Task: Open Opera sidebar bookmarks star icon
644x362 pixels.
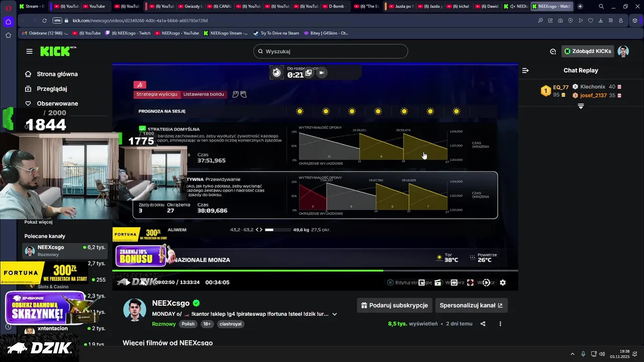Action: [8, 35]
